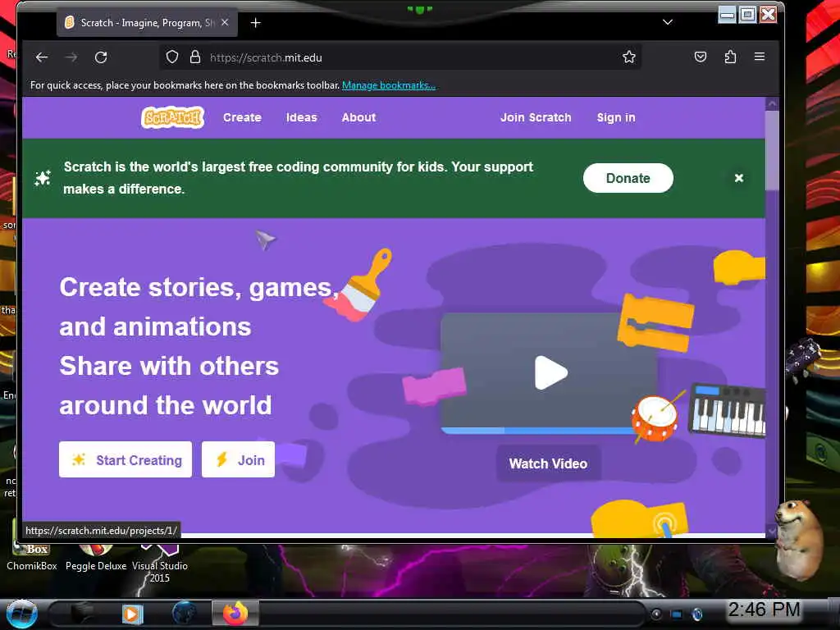The height and width of the screenshot is (630, 840).
Task: Open the Manage bookmarks link
Action: [x=388, y=85]
